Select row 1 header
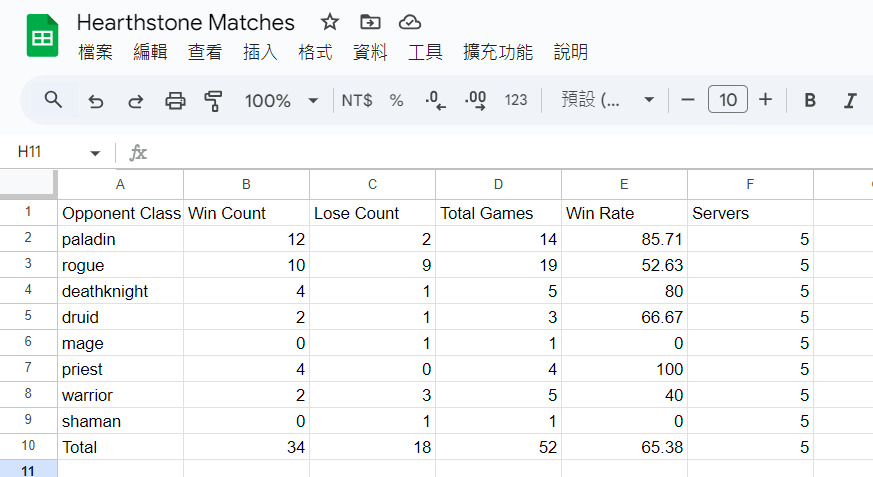 point(28,212)
